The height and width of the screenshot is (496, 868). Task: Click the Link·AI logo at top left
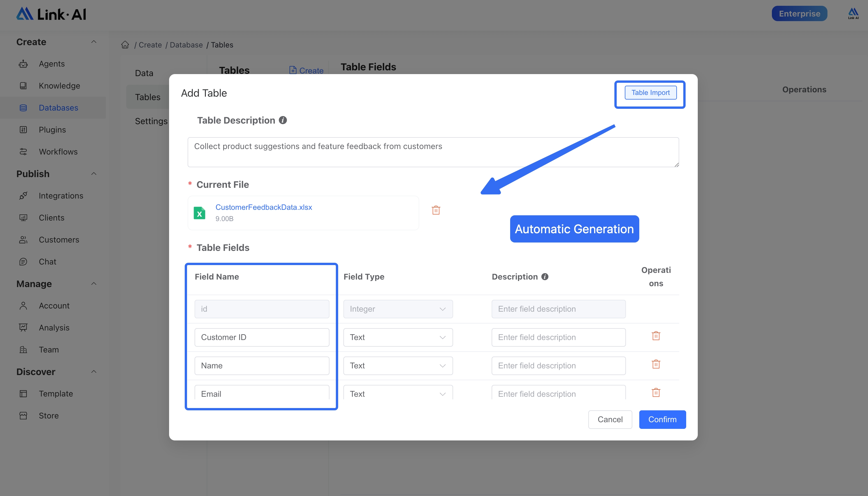pos(51,14)
